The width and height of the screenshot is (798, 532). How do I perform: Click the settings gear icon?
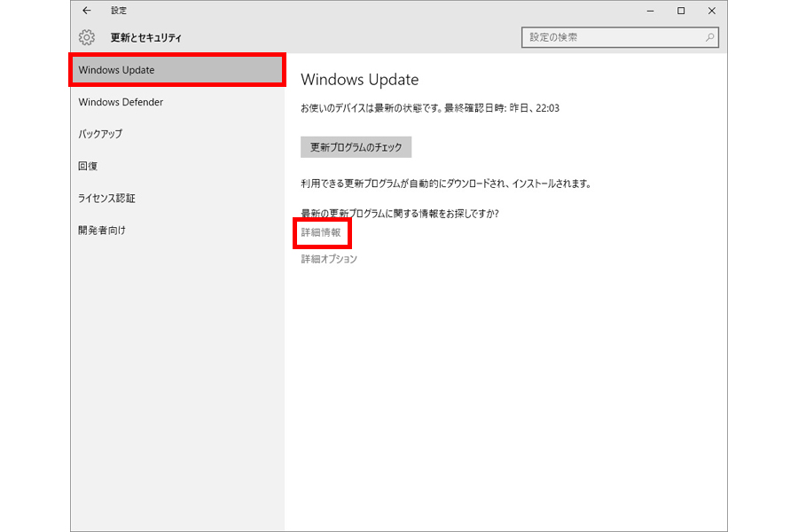coord(86,38)
